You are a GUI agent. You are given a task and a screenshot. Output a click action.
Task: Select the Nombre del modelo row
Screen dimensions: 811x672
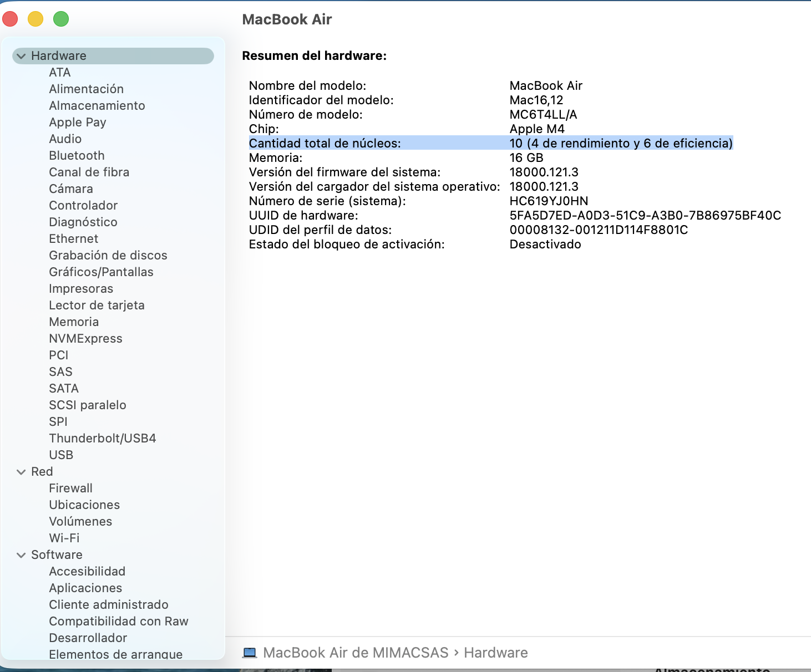pyautogui.click(x=416, y=86)
